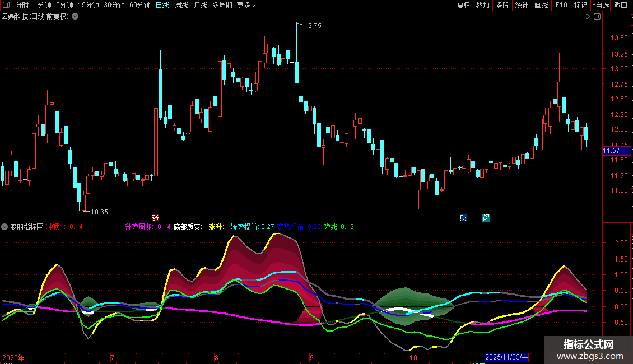Image resolution: width=633 pixels, height=364 pixels.
Task: Toggle the left sidebar panel icon
Action: [x=7, y=6]
